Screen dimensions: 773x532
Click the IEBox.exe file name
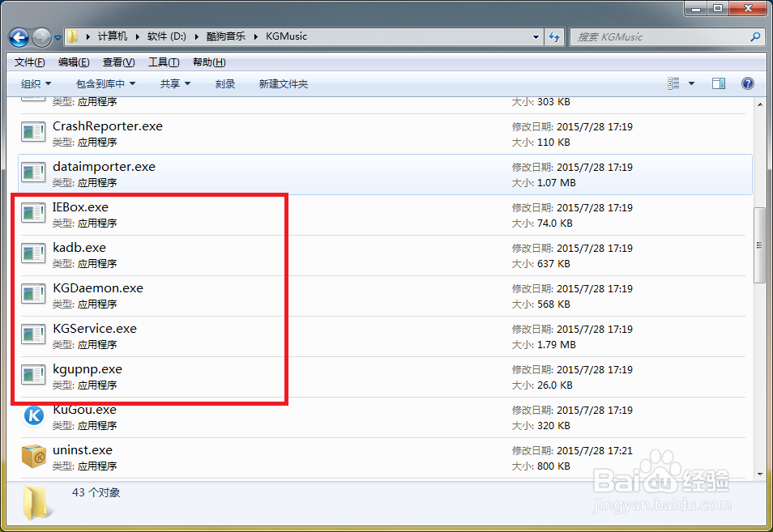click(x=80, y=207)
